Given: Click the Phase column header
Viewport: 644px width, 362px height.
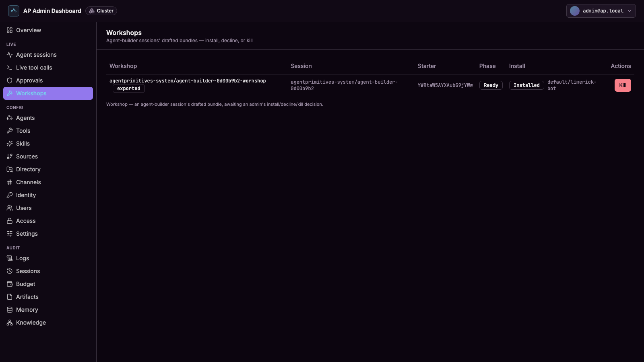Looking at the screenshot, I should click(x=487, y=66).
